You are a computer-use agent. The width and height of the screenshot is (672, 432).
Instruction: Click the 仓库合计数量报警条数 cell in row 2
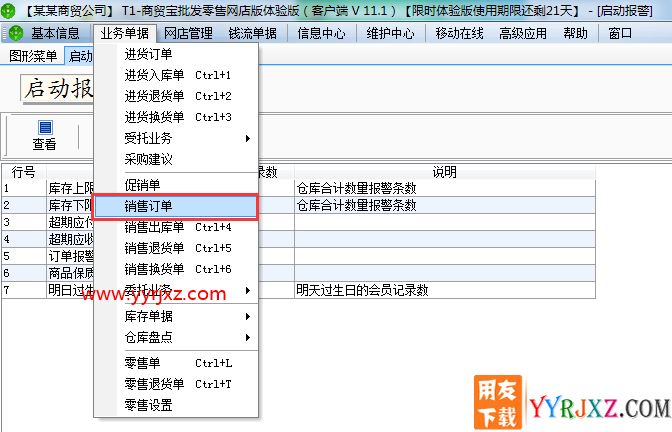pyautogui.click(x=444, y=205)
